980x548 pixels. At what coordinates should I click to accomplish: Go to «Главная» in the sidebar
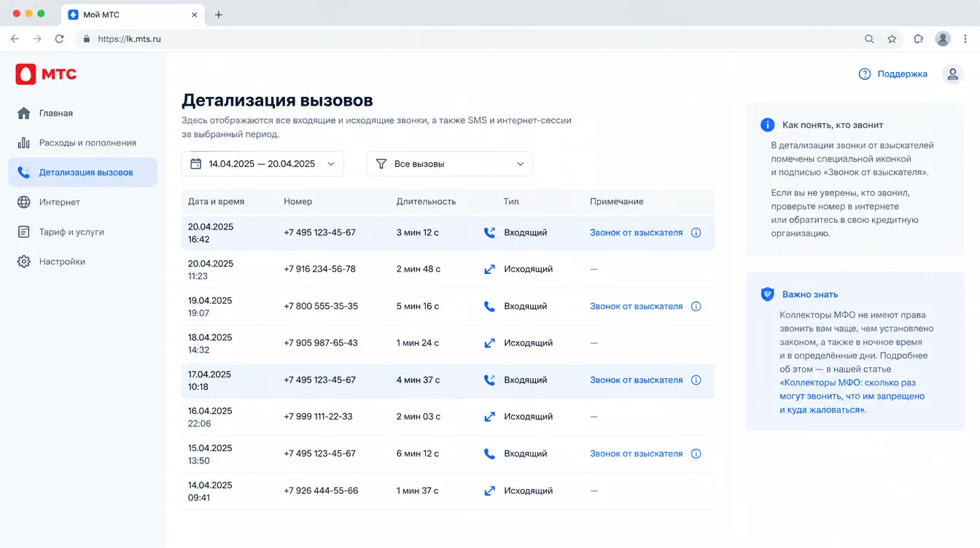(x=82, y=113)
